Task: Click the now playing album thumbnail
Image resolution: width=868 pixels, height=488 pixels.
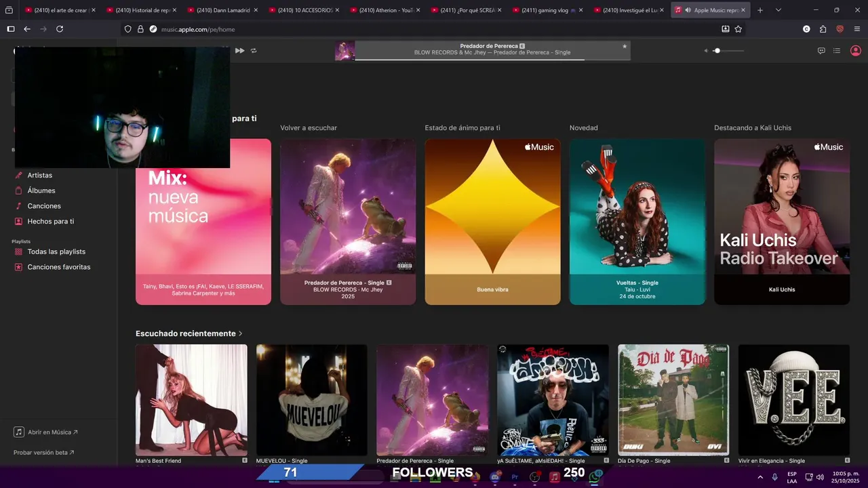Action: click(x=344, y=51)
